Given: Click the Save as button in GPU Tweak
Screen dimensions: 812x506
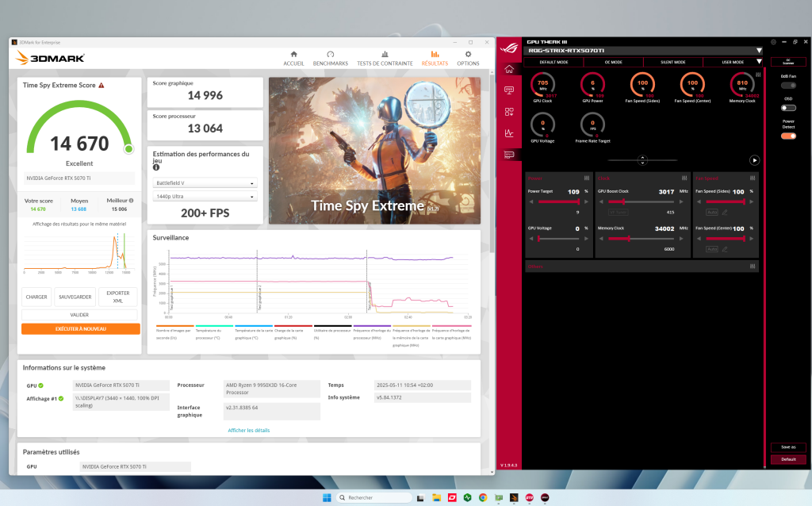Looking at the screenshot, I should click(x=788, y=447).
